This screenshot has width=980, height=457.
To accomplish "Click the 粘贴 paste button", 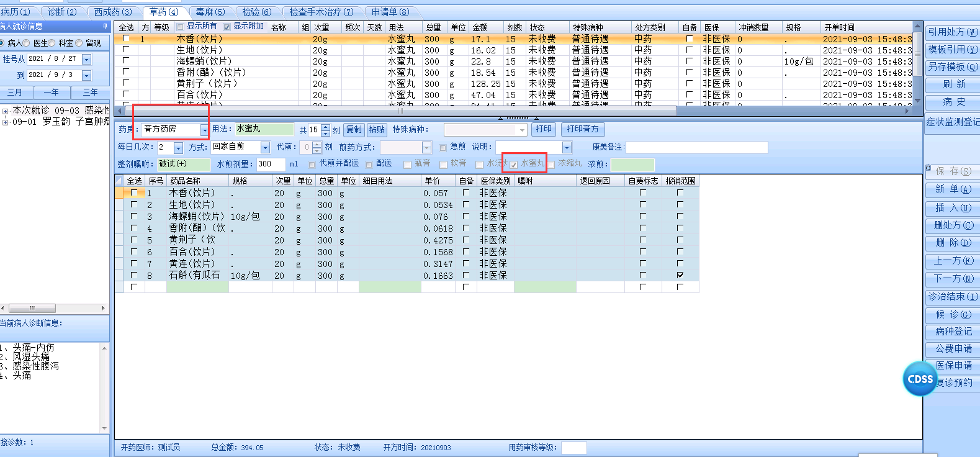I will (x=377, y=130).
